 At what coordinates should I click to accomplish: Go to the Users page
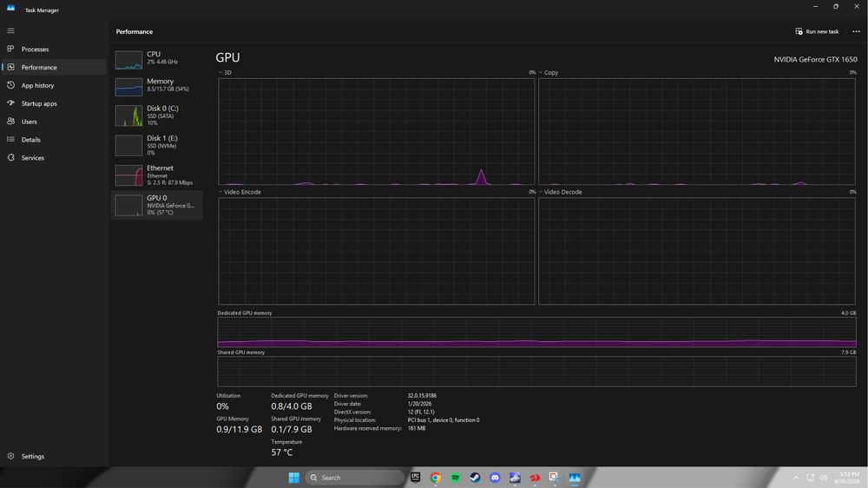pyautogui.click(x=54, y=122)
